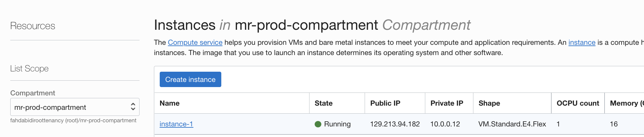Viewport: 644px width, 137px height.
Task: Open the Compartment dropdown selector
Action: click(x=75, y=107)
